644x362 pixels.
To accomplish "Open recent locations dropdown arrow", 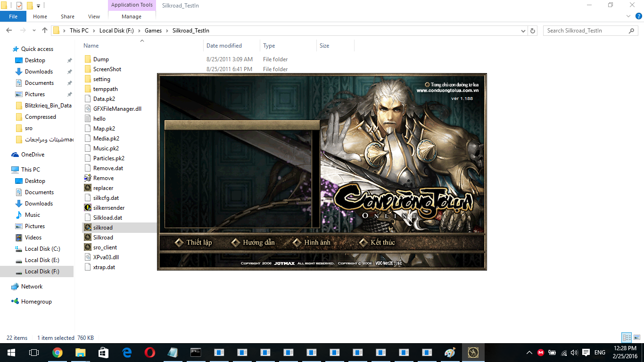I will click(x=34, y=31).
